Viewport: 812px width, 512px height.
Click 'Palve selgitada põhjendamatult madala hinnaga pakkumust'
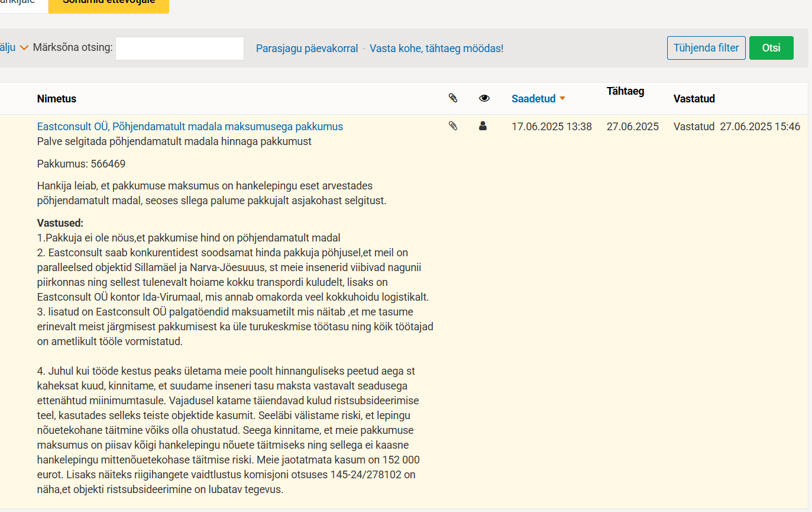click(x=174, y=141)
